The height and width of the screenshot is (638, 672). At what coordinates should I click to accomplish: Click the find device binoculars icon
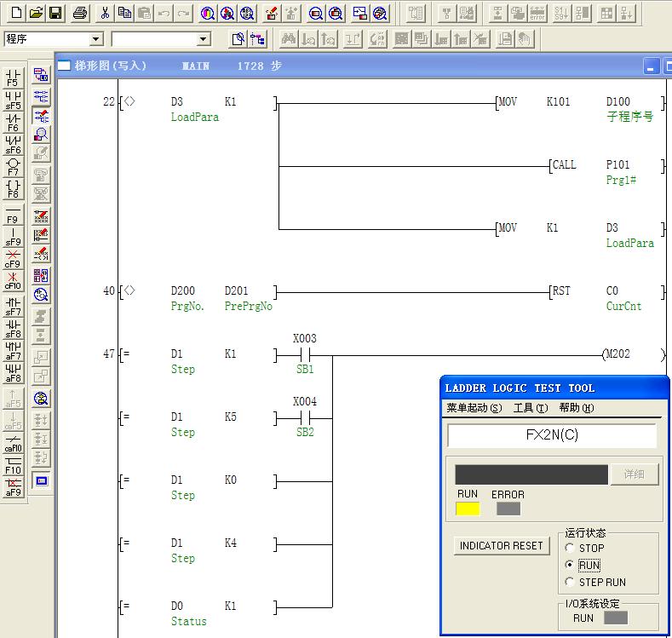point(289,39)
